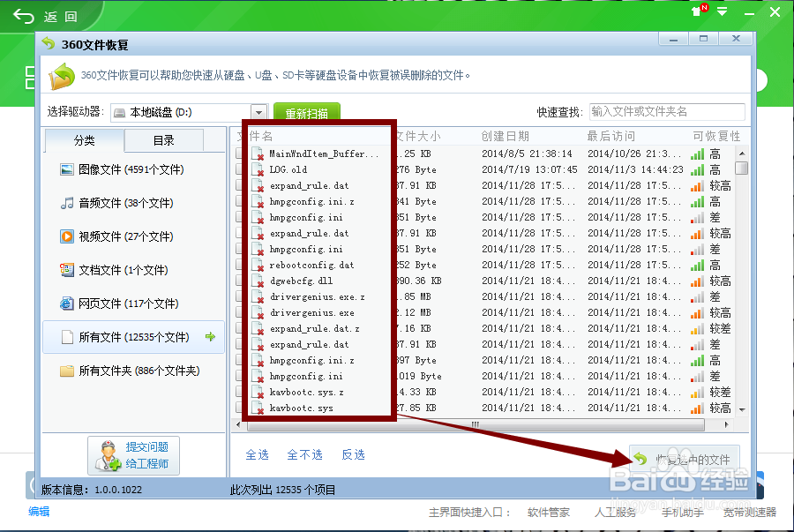Click the green arrow beside 所有文件
Viewport: 794px width, 532px height.
[210, 337]
